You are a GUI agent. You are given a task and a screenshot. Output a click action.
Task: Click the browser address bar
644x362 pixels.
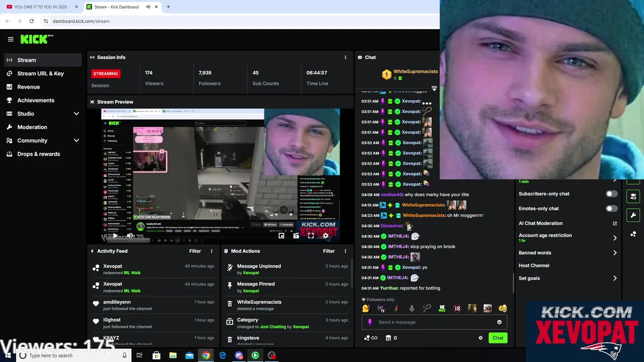tap(242, 21)
